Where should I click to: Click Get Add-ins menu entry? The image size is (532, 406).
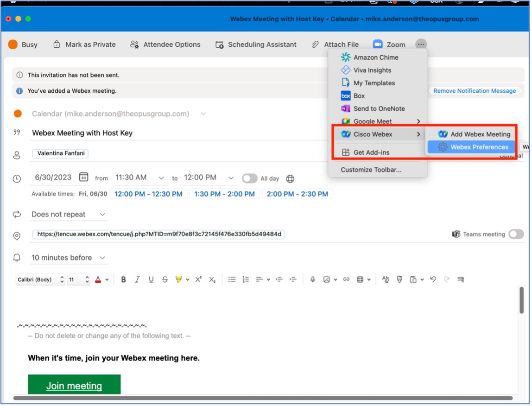(x=378, y=153)
